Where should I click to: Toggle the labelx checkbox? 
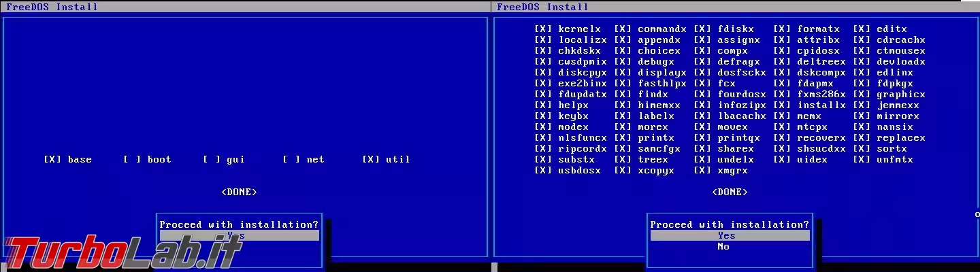tap(623, 116)
